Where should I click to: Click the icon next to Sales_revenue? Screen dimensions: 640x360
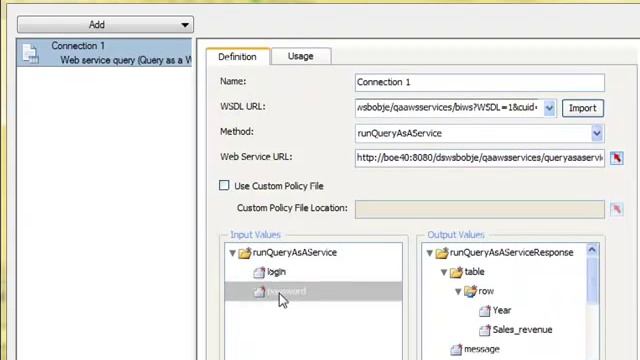[x=484, y=330]
